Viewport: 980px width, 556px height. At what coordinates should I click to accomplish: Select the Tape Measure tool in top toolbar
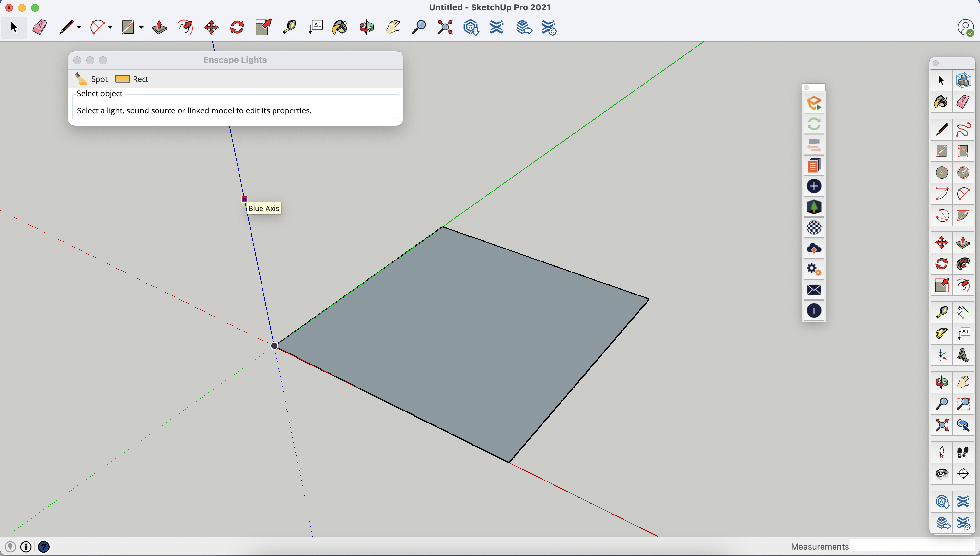coord(289,28)
